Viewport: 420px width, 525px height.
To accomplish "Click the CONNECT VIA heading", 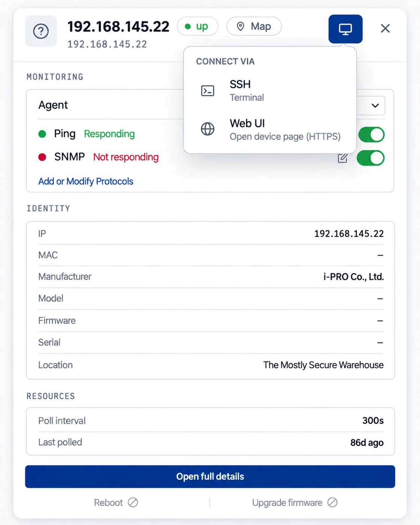I will pos(225,61).
